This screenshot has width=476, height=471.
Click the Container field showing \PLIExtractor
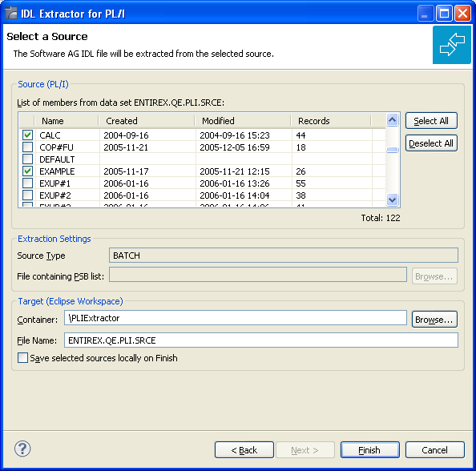coord(236,318)
